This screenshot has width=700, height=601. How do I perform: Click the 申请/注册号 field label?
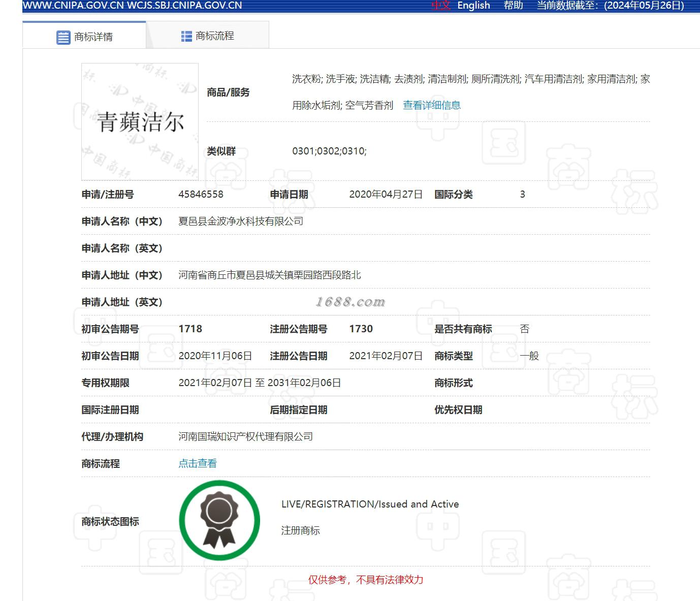tap(108, 194)
